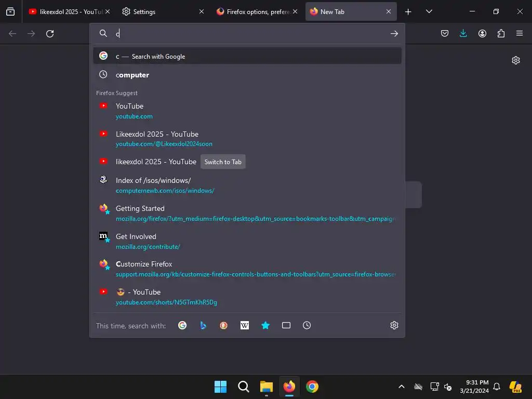Close the New Tab tab
The height and width of the screenshot is (399, 532).
tap(389, 11)
